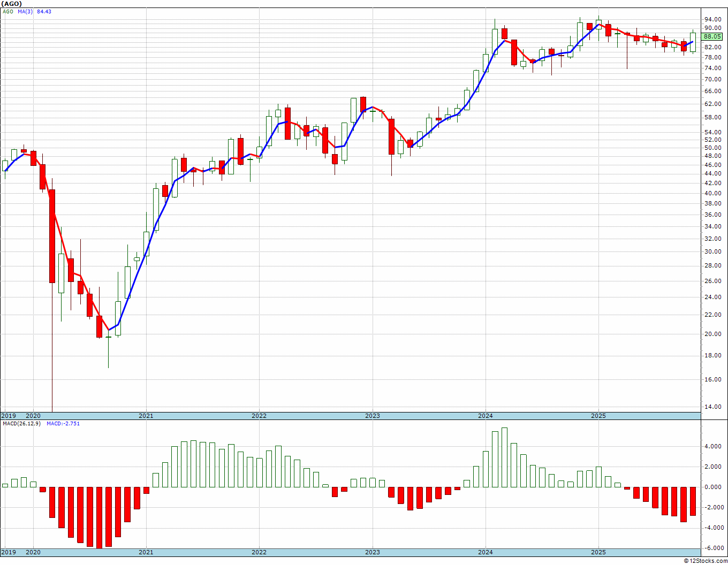Click the (AGO) chart title

12,4
